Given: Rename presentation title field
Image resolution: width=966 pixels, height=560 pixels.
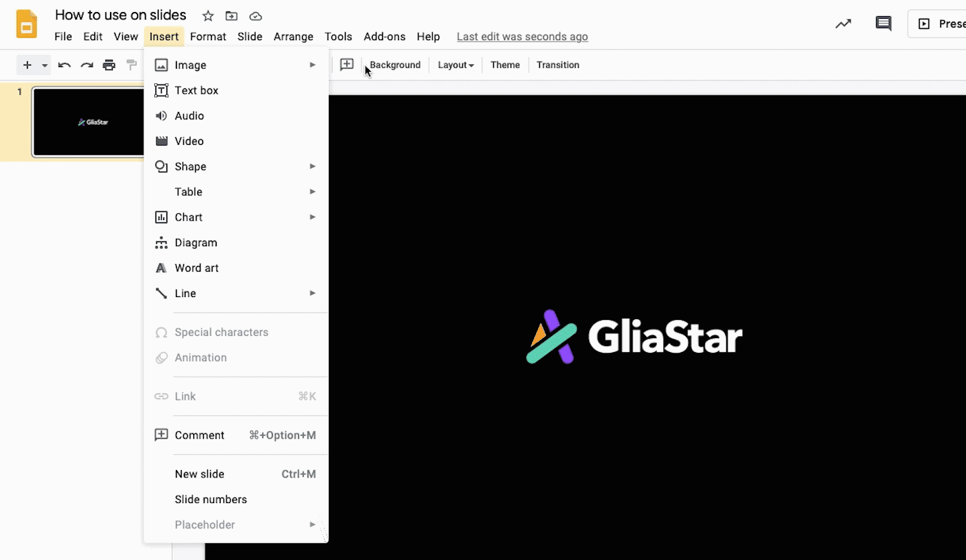Looking at the screenshot, I should (x=121, y=15).
